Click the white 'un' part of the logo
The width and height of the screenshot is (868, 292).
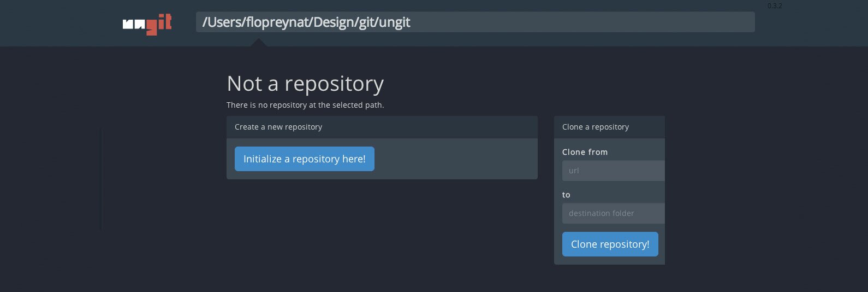[134, 24]
